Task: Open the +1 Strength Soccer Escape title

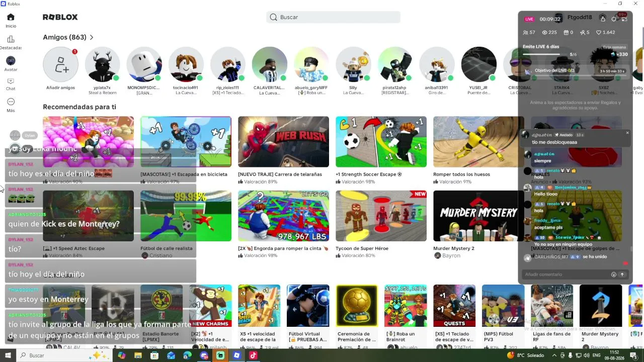Action: pos(369,174)
